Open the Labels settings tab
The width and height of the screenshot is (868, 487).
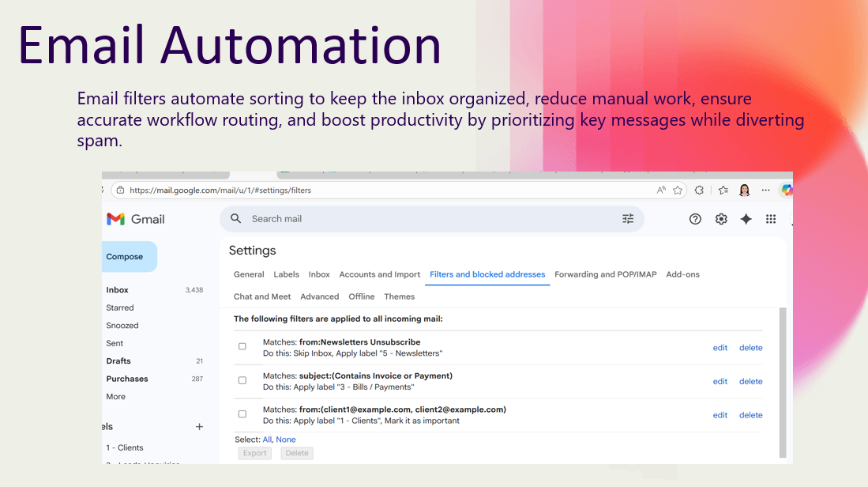pyautogui.click(x=286, y=274)
